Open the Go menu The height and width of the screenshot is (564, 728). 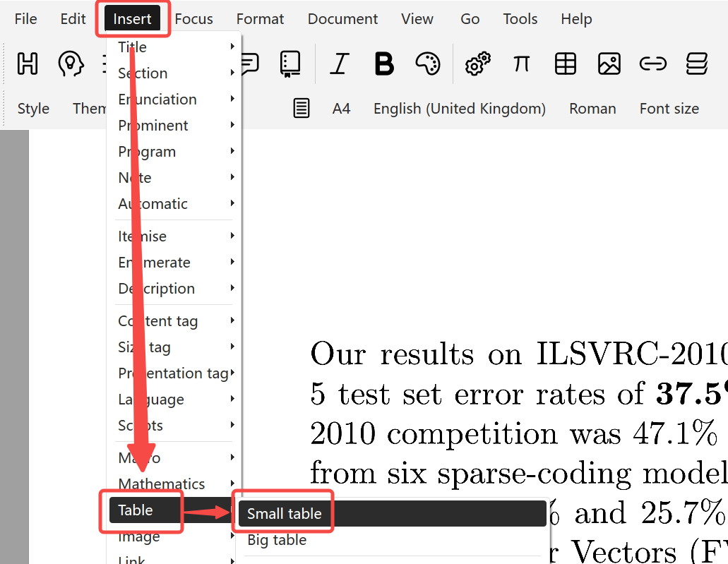pyautogui.click(x=470, y=19)
